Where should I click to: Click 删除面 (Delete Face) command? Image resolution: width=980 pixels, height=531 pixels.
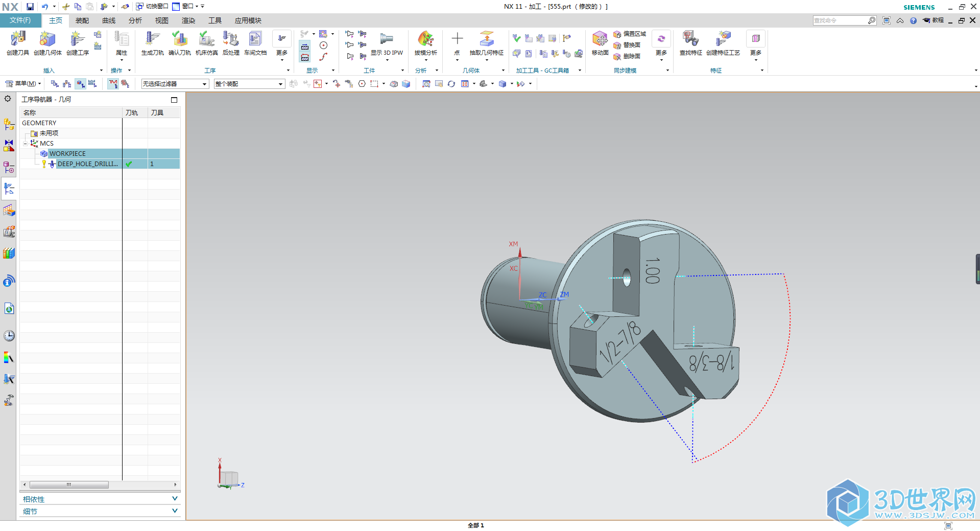point(627,56)
